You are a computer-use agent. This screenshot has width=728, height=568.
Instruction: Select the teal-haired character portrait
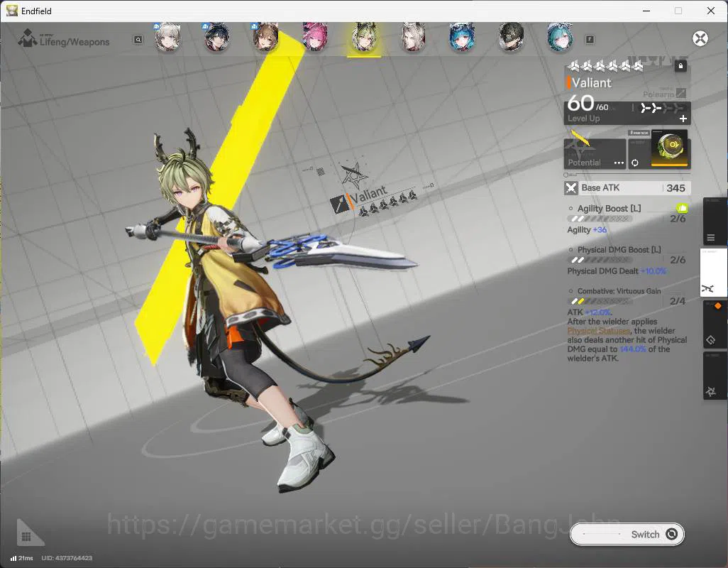(560, 37)
